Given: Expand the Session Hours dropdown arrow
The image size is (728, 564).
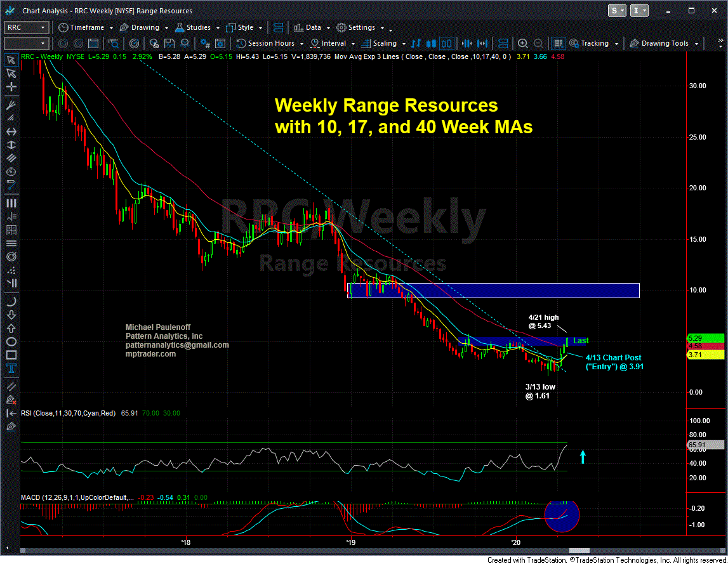Looking at the screenshot, I should click(301, 44).
